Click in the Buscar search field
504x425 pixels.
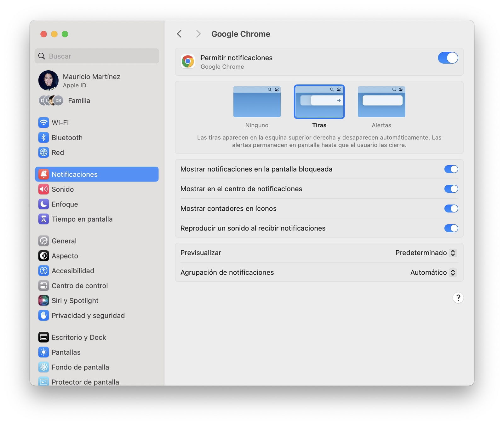(x=97, y=56)
